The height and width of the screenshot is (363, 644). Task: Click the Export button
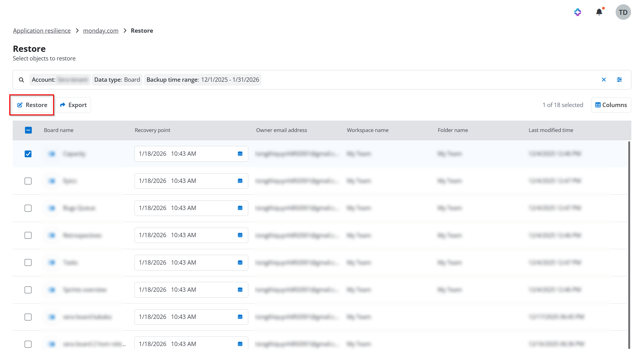click(73, 105)
